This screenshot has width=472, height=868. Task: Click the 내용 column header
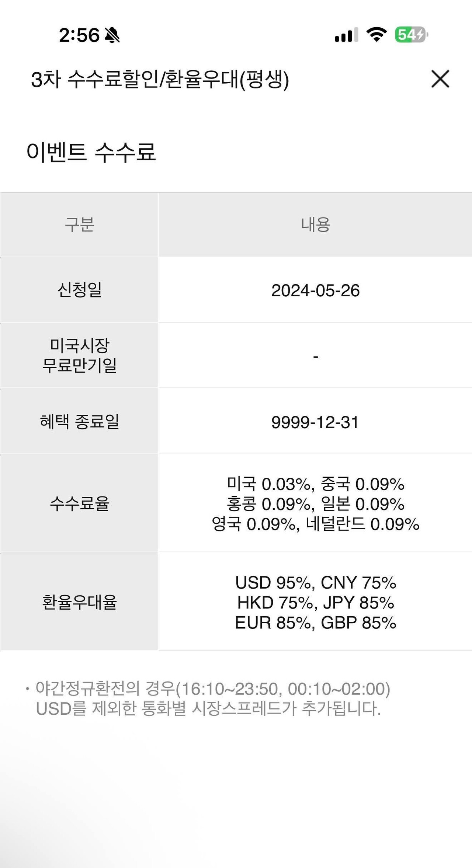(315, 225)
